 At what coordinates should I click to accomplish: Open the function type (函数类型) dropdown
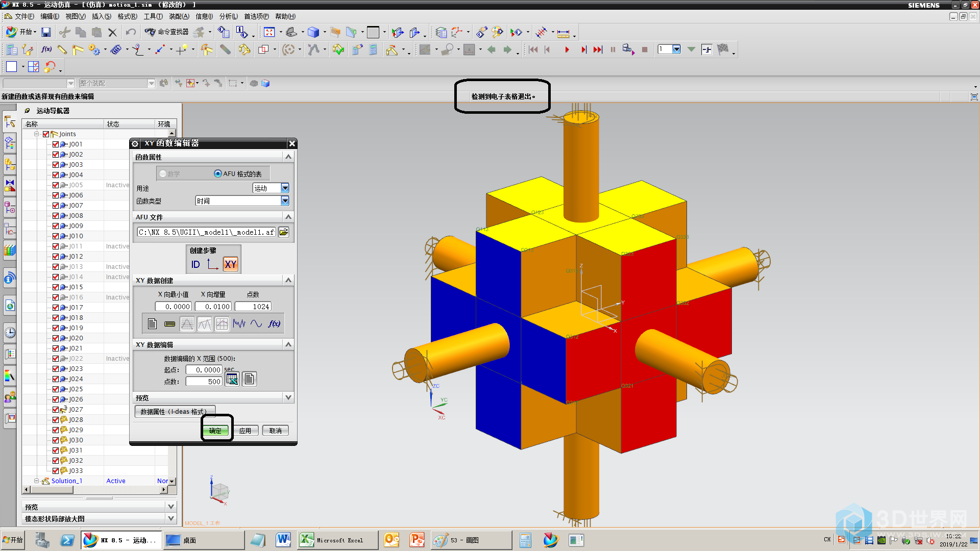tap(285, 201)
